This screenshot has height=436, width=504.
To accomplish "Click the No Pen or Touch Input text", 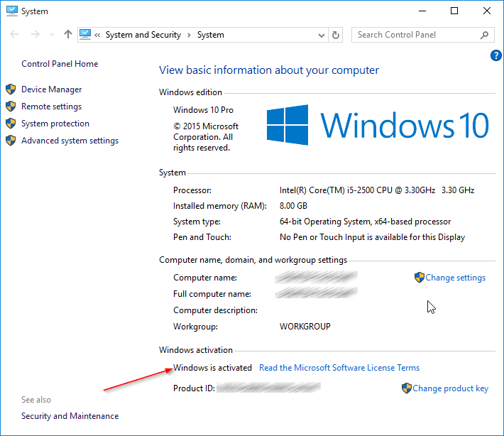I will coord(372,237).
